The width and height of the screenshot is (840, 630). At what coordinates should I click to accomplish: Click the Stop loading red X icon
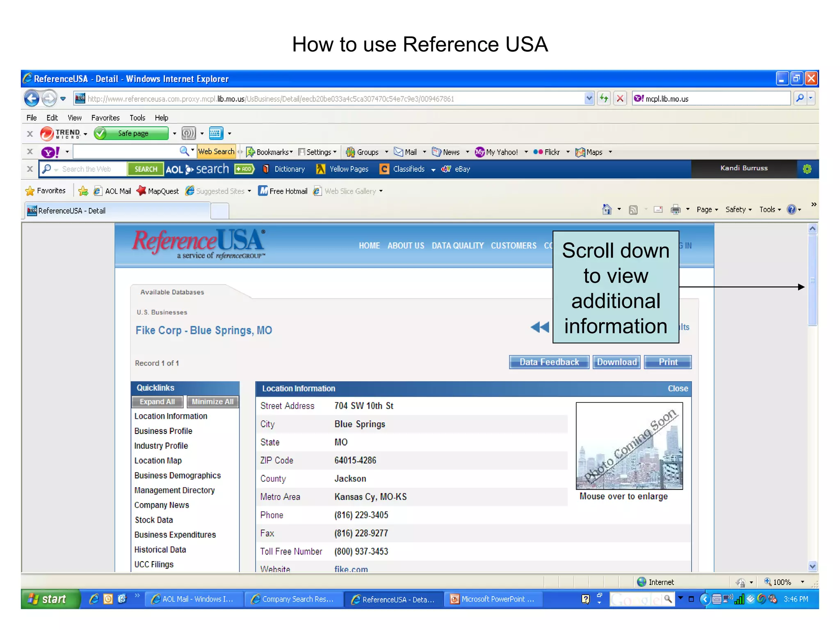tap(620, 98)
